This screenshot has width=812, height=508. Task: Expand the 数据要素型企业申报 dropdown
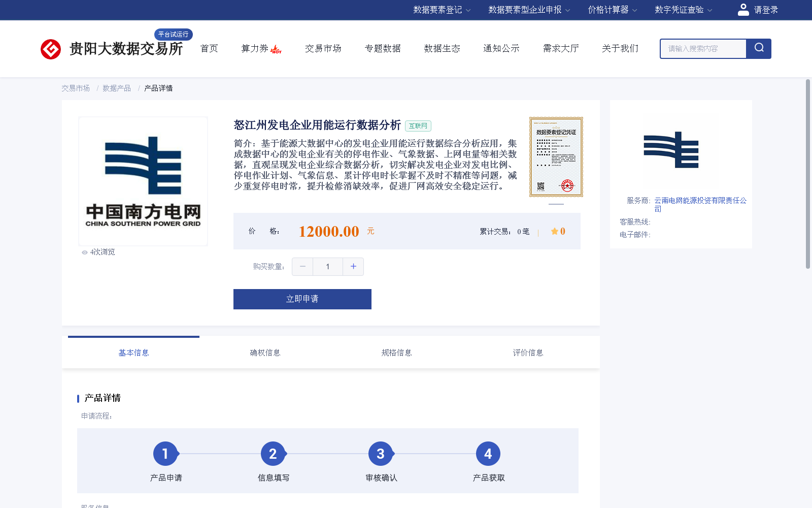tap(529, 10)
